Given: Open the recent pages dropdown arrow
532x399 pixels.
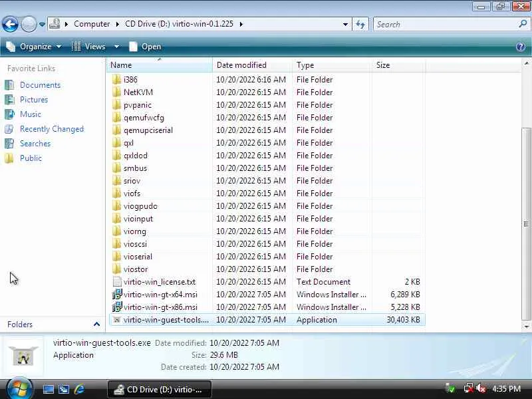Looking at the screenshot, I should [x=42, y=25].
